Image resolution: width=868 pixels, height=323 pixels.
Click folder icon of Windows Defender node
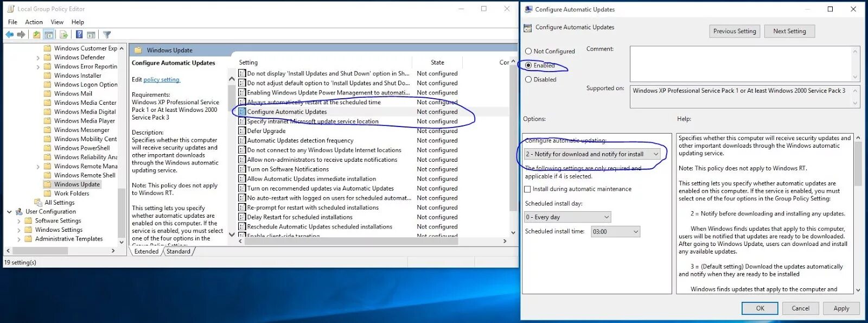(x=48, y=58)
